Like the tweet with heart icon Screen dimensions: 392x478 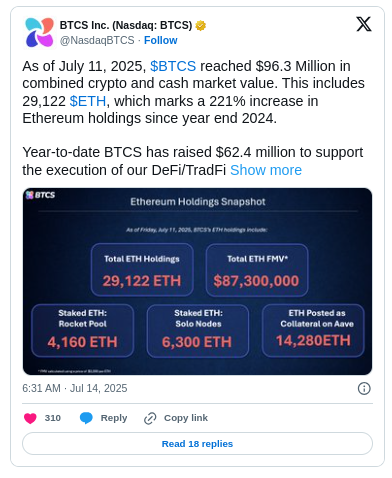pos(30,418)
